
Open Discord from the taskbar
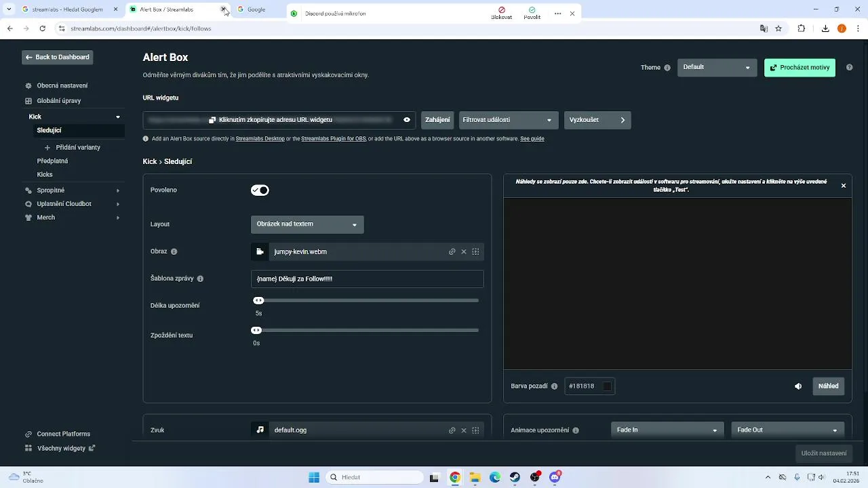(x=555, y=477)
